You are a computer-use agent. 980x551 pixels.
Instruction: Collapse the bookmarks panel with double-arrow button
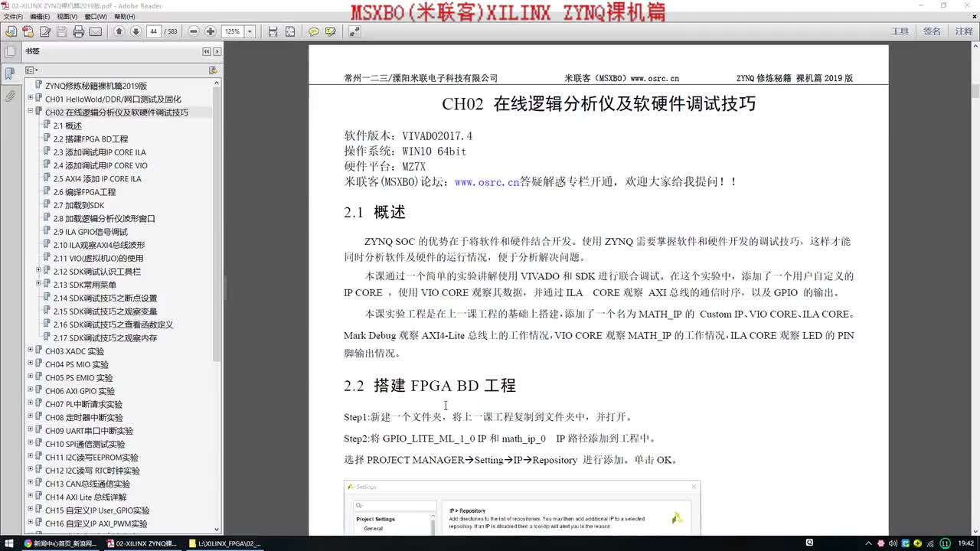point(207,51)
